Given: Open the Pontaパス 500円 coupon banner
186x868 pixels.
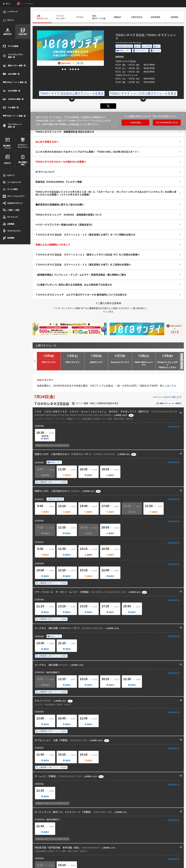Looking at the screenshot, I should (70, 329).
